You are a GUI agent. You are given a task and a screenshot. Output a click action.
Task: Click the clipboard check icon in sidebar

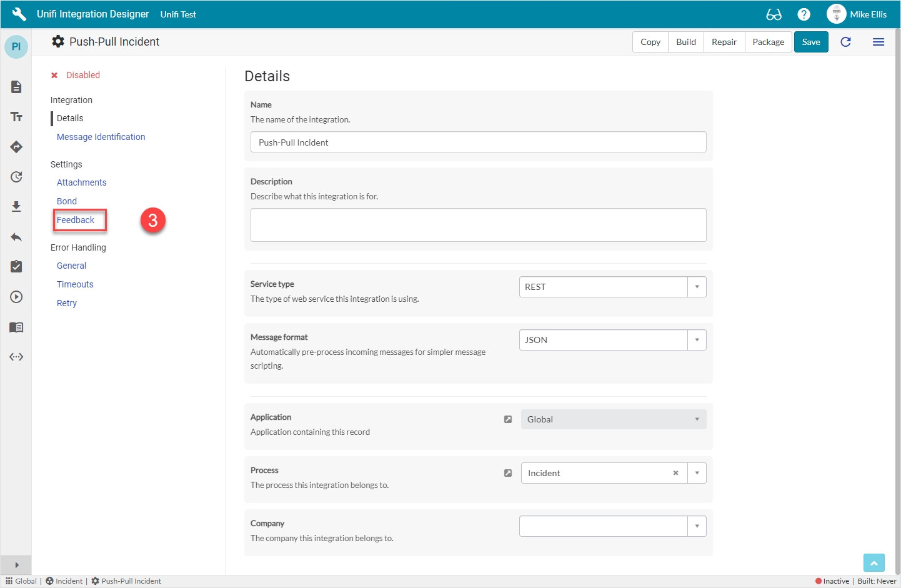16,267
